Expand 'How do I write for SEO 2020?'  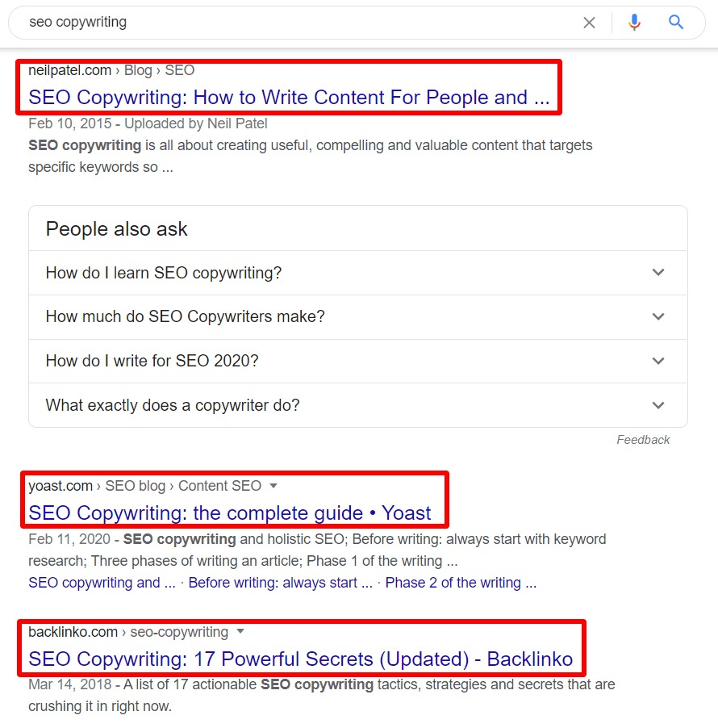(358, 361)
